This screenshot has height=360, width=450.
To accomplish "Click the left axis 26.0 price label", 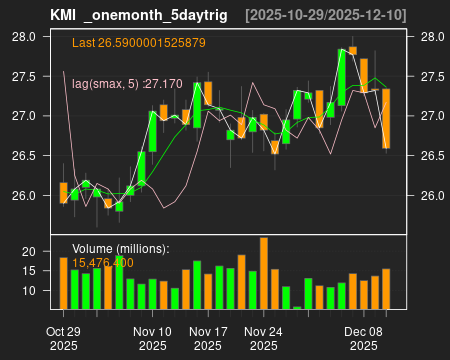I will pos(24,195).
